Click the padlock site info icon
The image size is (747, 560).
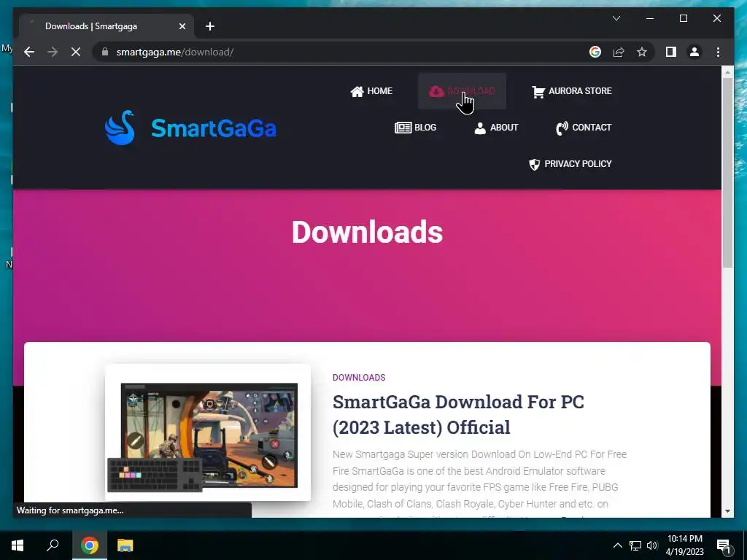point(105,52)
